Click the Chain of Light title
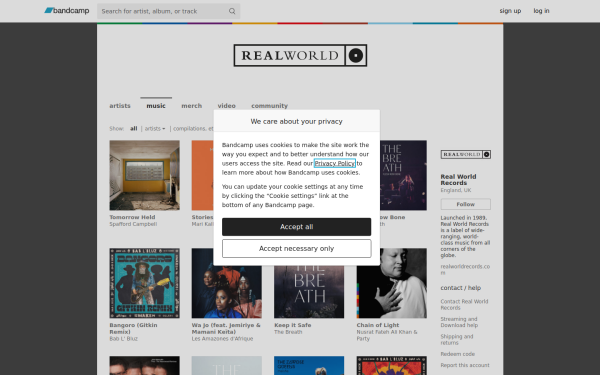600x375 pixels. 377,325
